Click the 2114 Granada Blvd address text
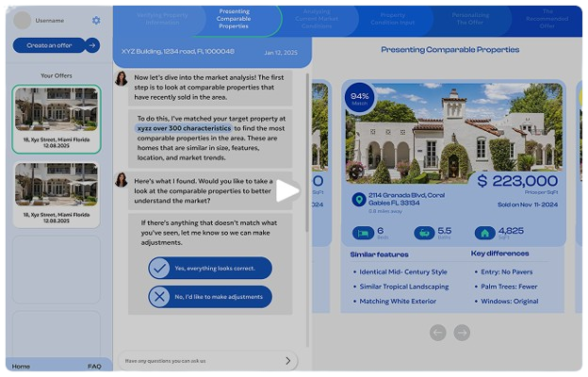 (406, 199)
